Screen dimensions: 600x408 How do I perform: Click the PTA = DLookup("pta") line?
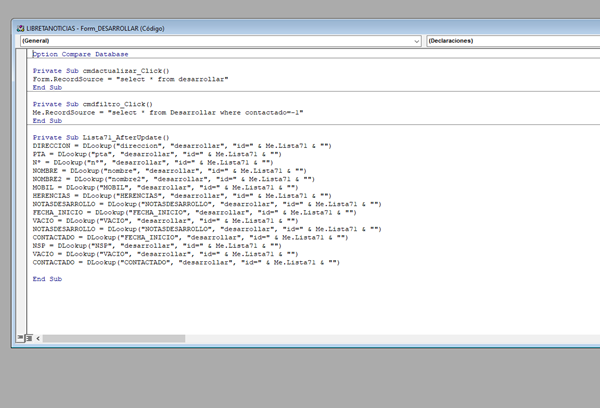[157, 154]
